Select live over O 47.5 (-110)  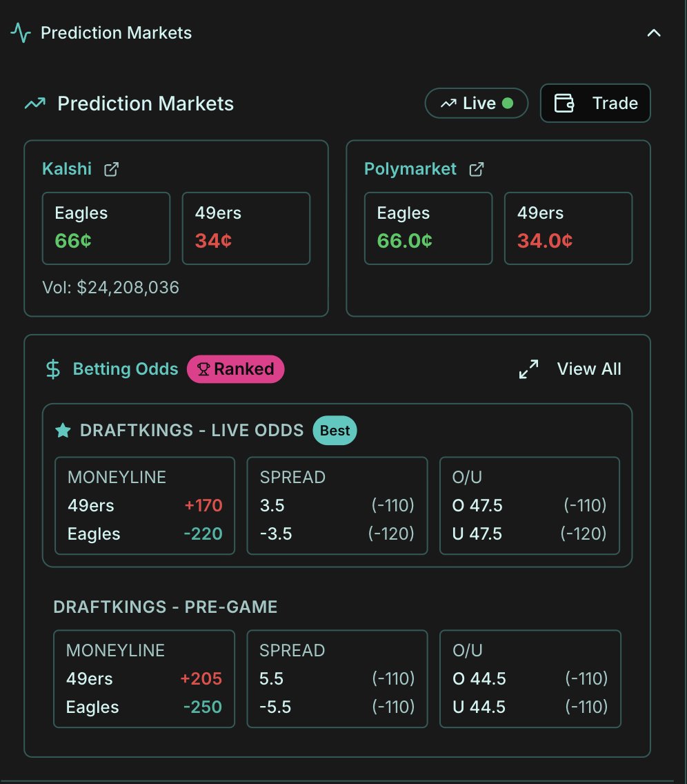tap(530, 505)
